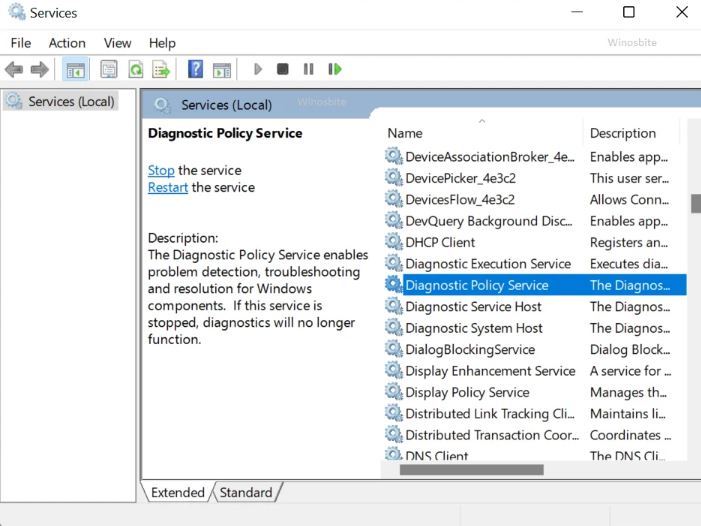Select the DialogBlockingService name
Image resolution: width=701 pixels, height=526 pixels.
pos(470,349)
